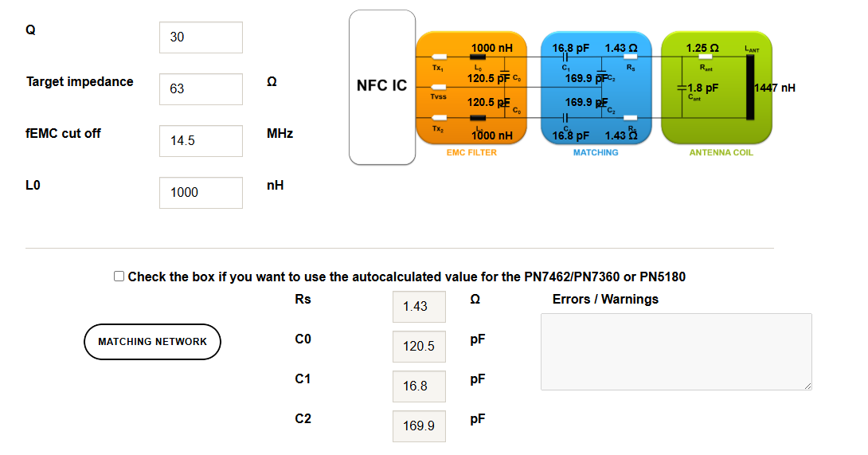Screen dimensions: 868x455
Task: Click the Tvss terminal symbol
Action: (438, 87)
